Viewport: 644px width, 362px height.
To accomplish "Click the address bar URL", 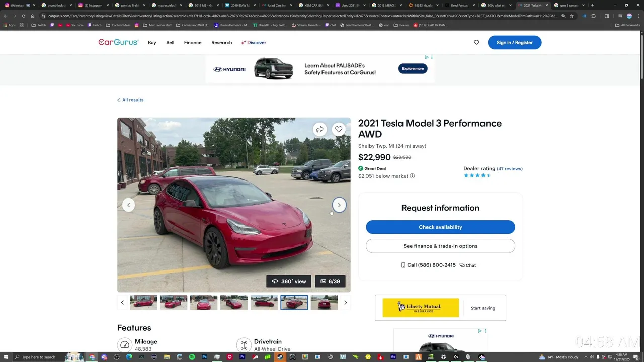I will 302,16.
